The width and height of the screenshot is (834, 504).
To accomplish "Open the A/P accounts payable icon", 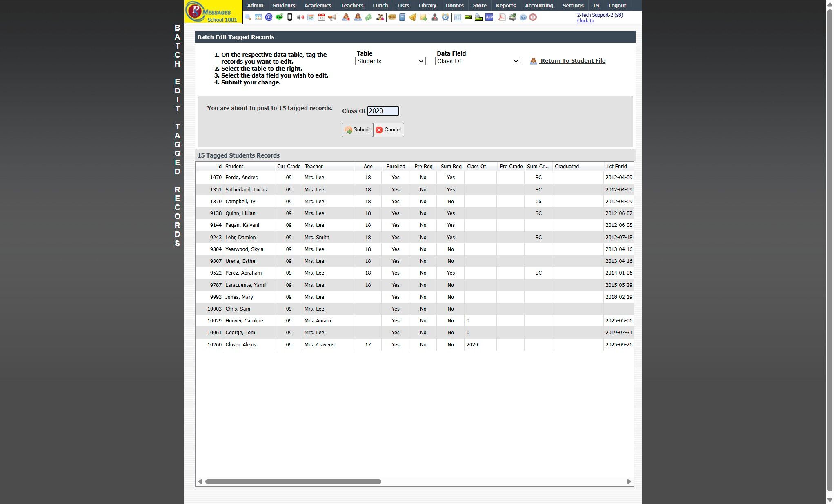I will click(x=489, y=18).
